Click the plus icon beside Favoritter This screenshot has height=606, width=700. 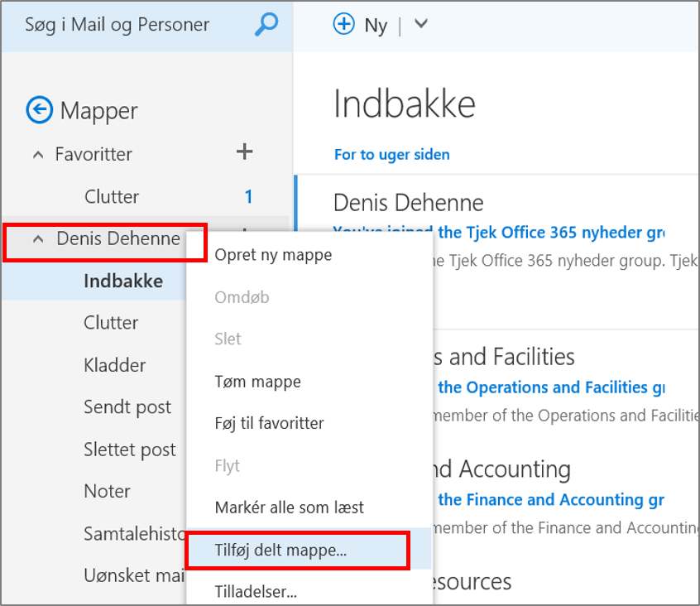(244, 151)
